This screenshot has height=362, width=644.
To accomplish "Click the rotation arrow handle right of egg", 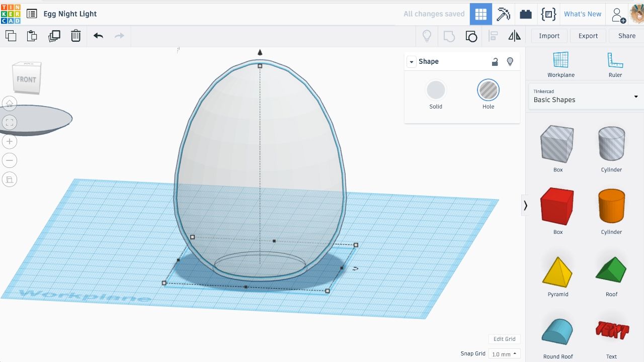I will [355, 269].
